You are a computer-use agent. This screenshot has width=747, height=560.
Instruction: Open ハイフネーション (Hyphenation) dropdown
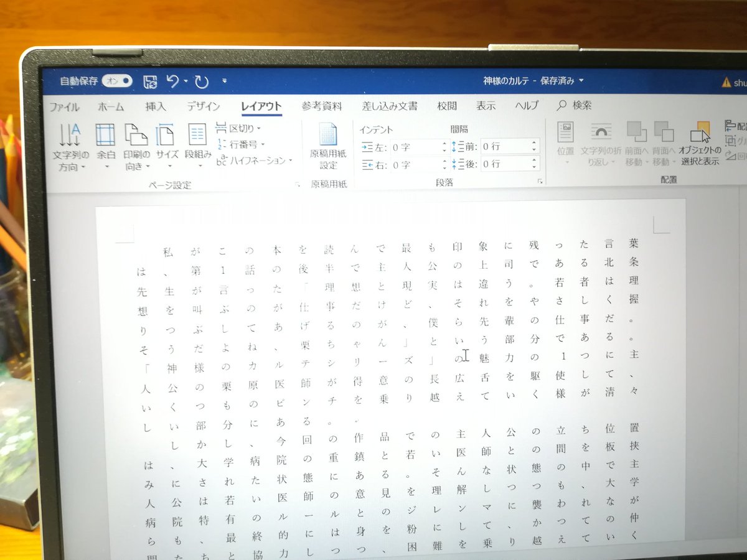pyautogui.click(x=255, y=161)
